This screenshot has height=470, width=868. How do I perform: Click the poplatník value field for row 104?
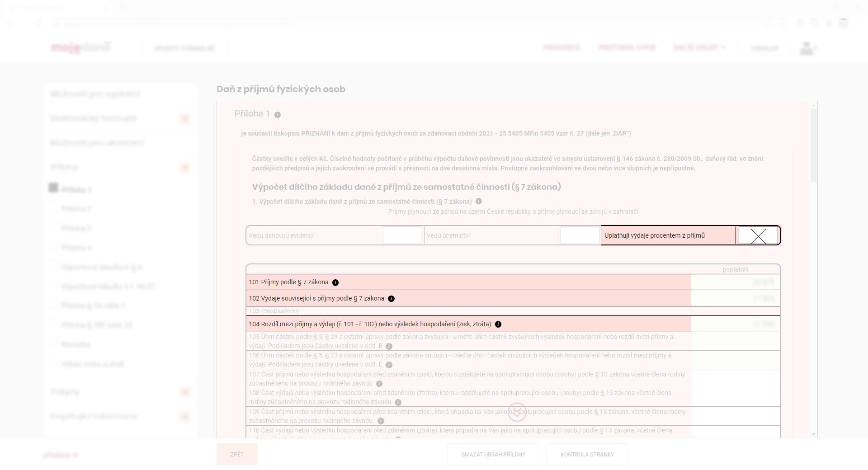pyautogui.click(x=736, y=324)
